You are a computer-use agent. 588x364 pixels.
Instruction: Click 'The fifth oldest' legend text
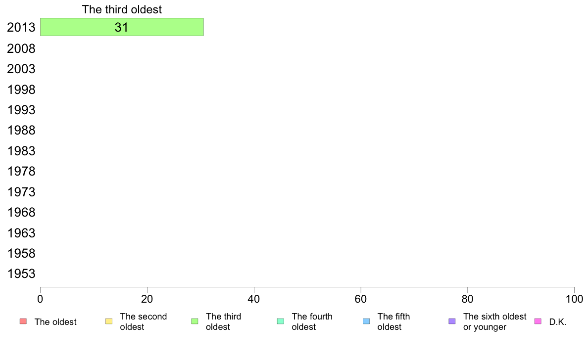coord(394,321)
